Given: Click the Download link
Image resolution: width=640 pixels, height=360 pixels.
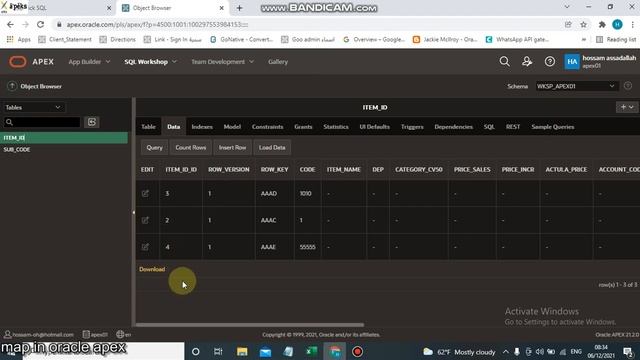Looking at the screenshot, I should tap(152, 269).
